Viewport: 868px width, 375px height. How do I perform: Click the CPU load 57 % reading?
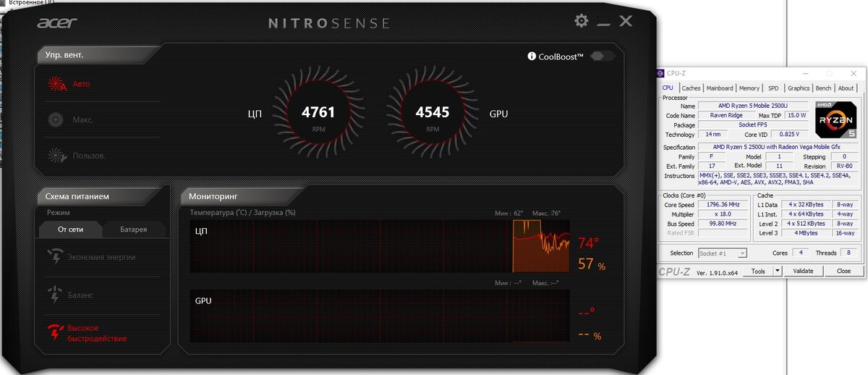592,265
